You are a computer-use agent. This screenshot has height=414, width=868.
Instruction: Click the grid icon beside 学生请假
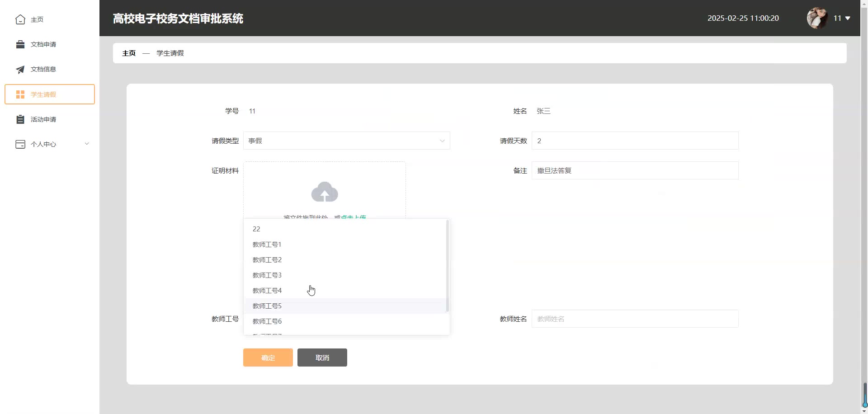[x=20, y=94]
